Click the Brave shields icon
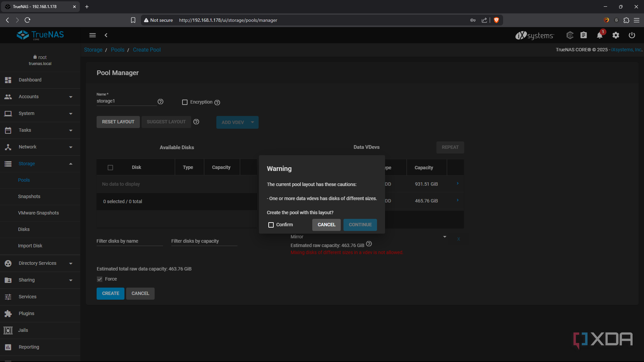644x362 pixels. click(496, 20)
